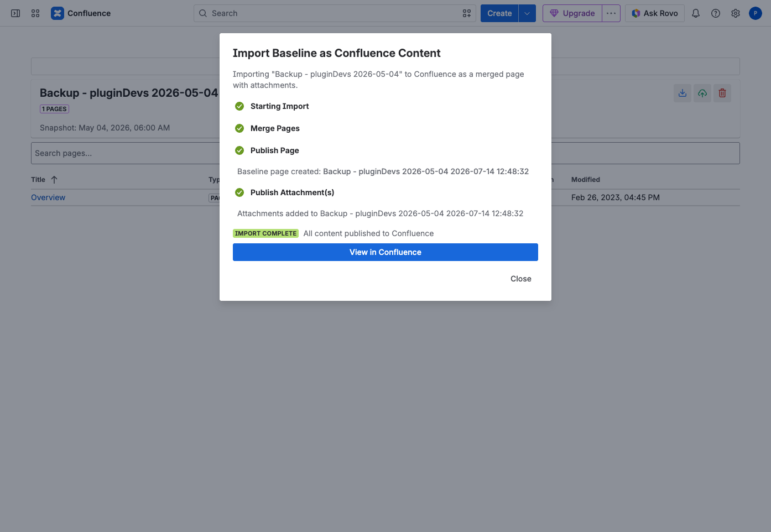Click View in Confluence button
The width and height of the screenshot is (771, 532).
(385, 252)
